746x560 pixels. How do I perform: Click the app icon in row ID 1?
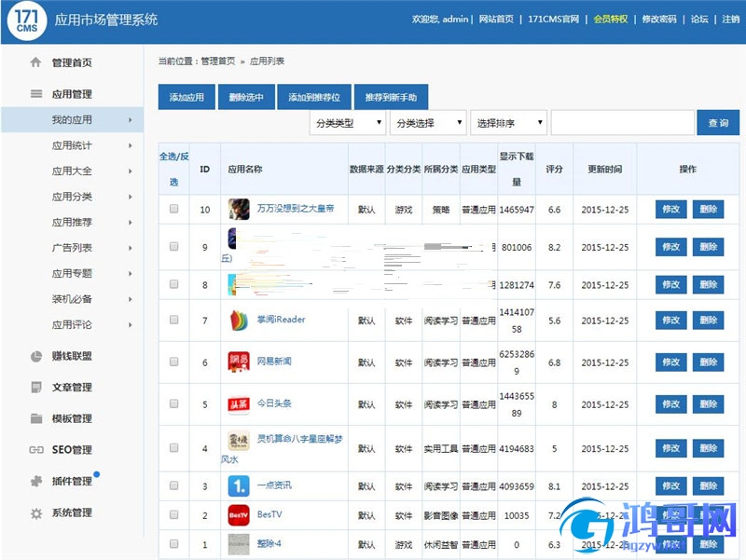point(239,544)
